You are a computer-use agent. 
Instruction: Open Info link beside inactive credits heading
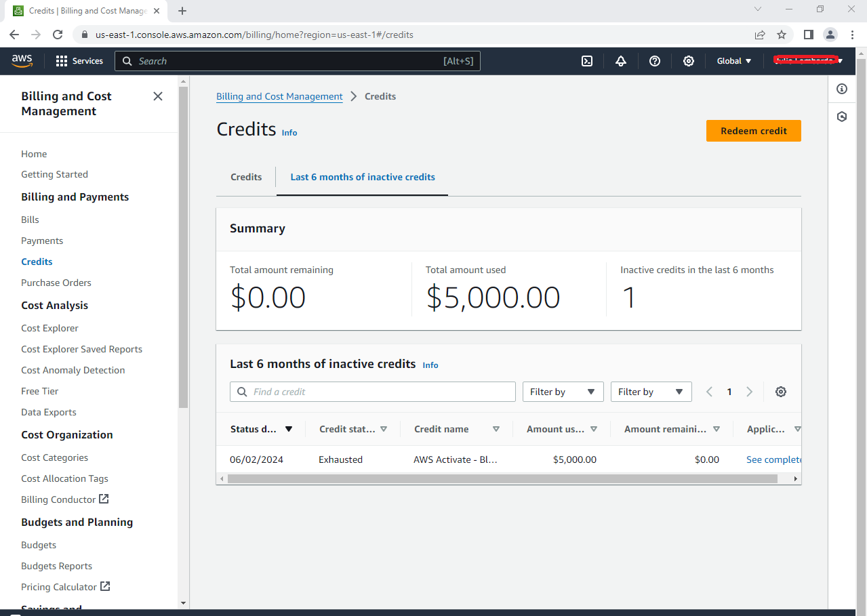[x=430, y=365]
